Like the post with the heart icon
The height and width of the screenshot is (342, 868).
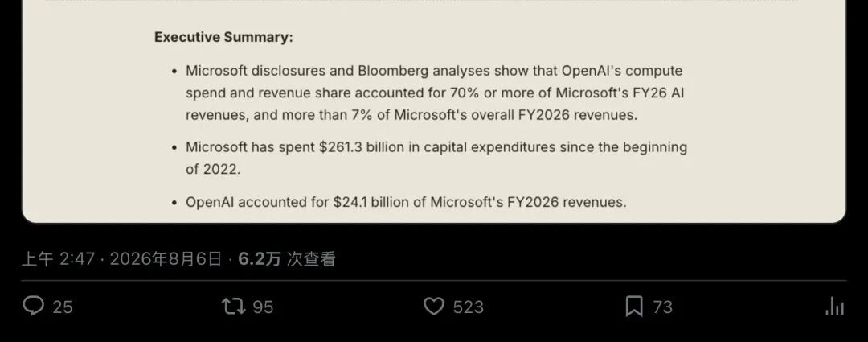click(434, 306)
